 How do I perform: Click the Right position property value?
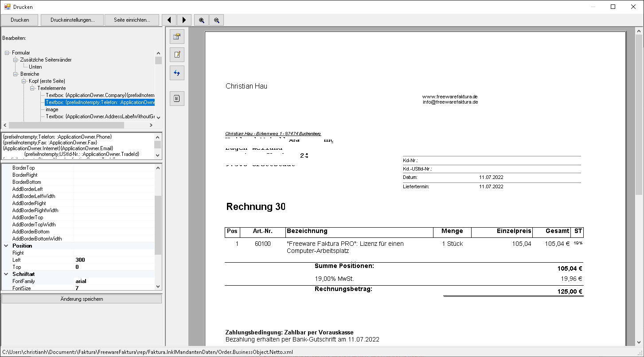114,253
